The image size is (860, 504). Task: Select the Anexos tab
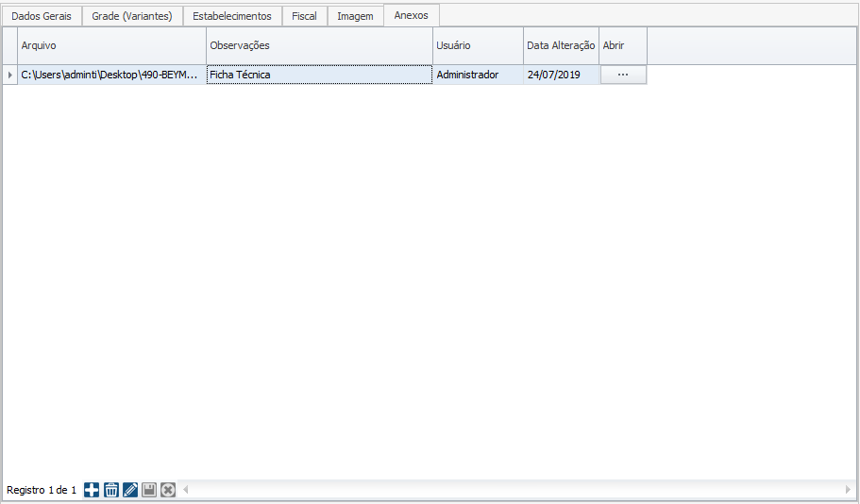(x=411, y=15)
